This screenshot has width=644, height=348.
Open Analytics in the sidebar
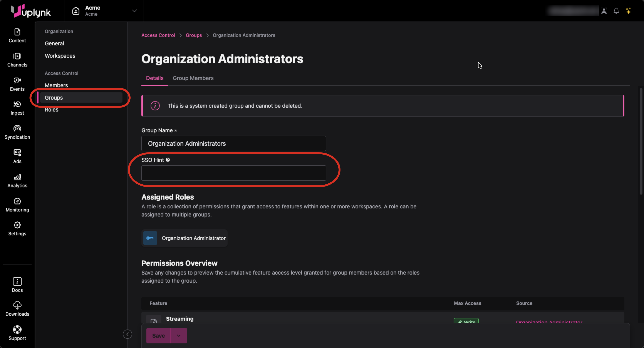tap(17, 181)
